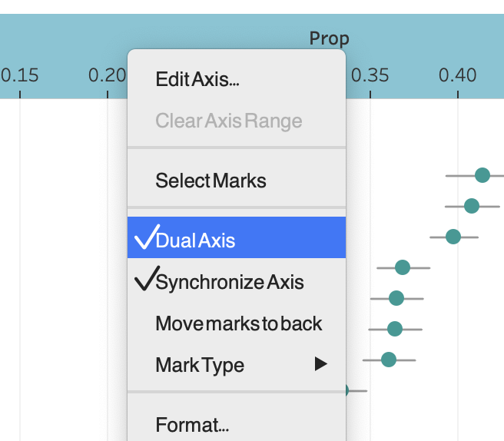
Task: Click the 0.40 axis tick label
Action: click(458, 75)
